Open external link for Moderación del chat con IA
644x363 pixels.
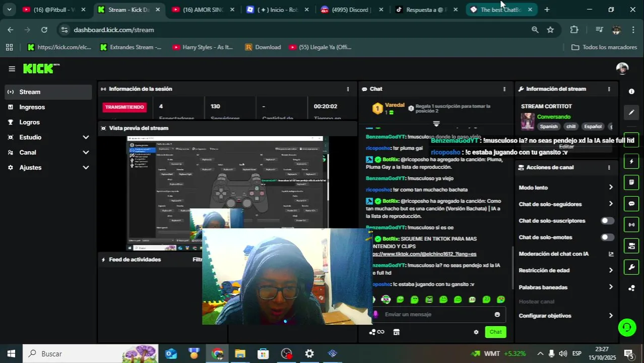[x=611, y=254]
